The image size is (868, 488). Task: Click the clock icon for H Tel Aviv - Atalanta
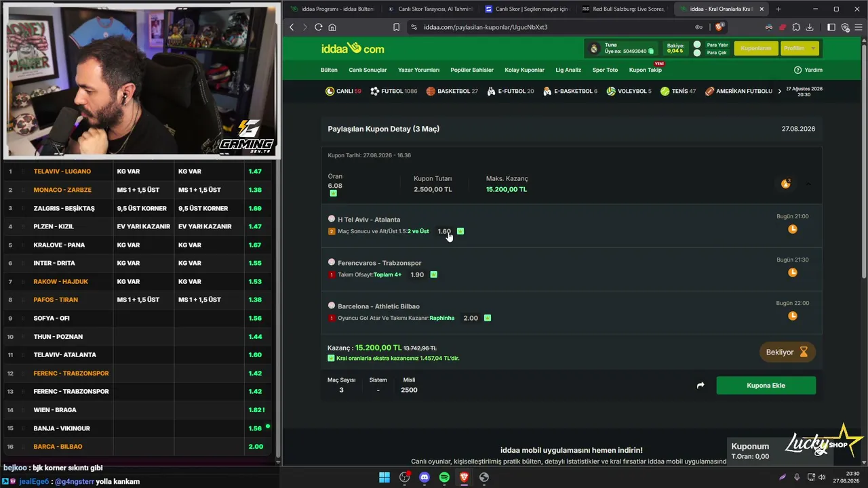point(793,229)
